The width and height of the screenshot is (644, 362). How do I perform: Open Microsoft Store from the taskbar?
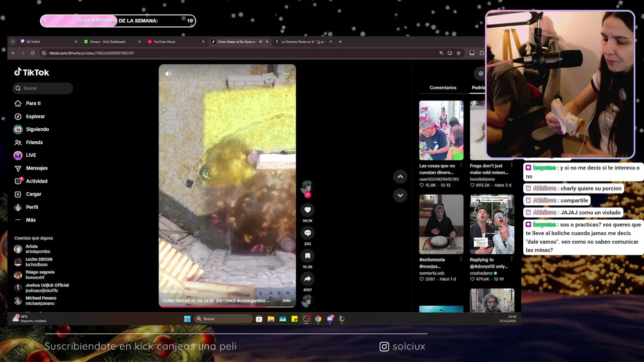pyautogui.click(x=259, y=319)
